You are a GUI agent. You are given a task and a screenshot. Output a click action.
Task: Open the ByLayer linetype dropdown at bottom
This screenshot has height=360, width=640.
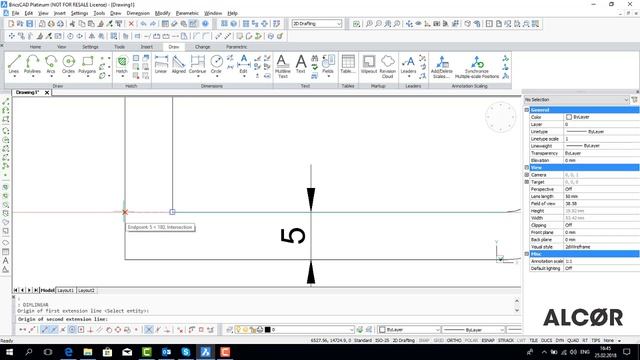(474, 329)
